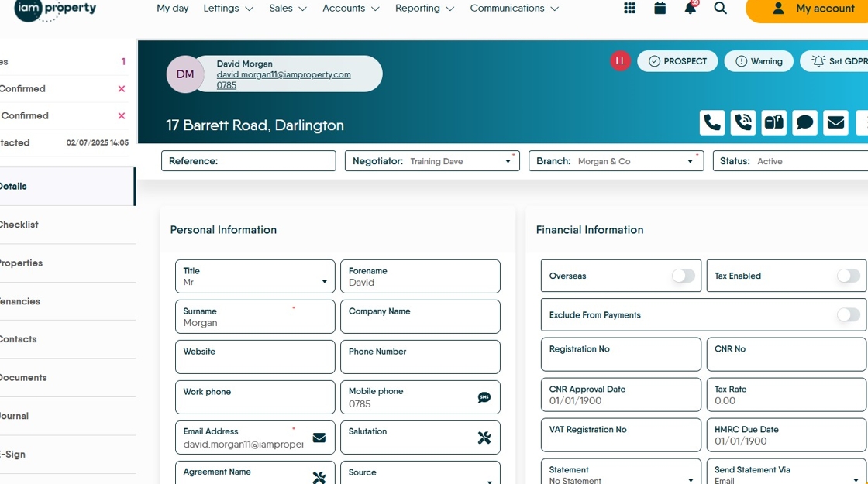Expand the Reporting menu
The height and width of the screenshot is (484, 868).
(425, 9)
